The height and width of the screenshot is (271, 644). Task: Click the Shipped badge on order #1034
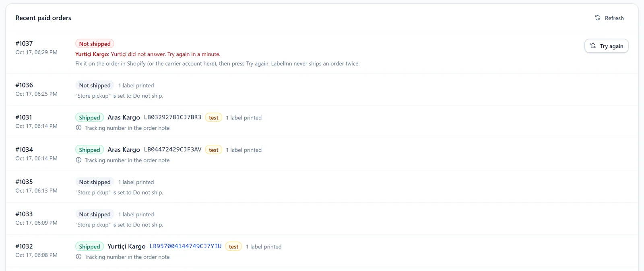pyautogui.click(x=89, y=150)
